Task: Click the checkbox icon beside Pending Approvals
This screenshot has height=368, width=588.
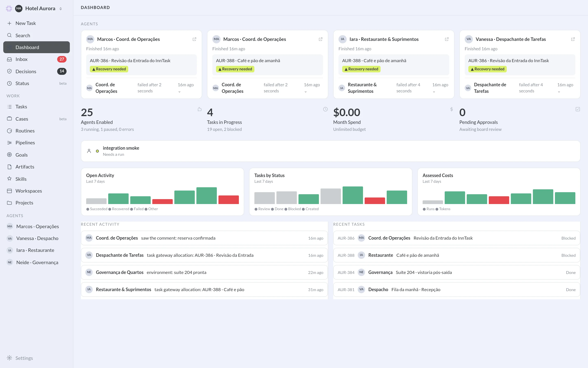Action: (578, 109)
